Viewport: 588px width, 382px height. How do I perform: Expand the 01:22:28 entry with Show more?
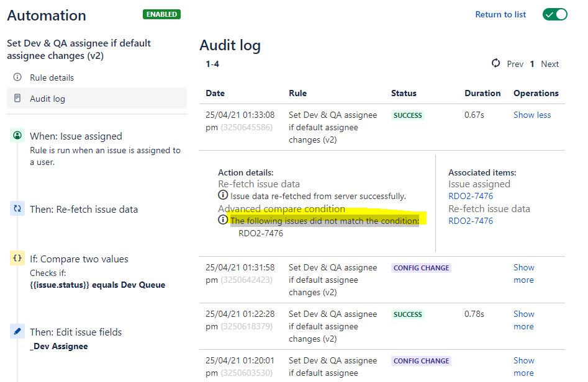coord(523,320)
